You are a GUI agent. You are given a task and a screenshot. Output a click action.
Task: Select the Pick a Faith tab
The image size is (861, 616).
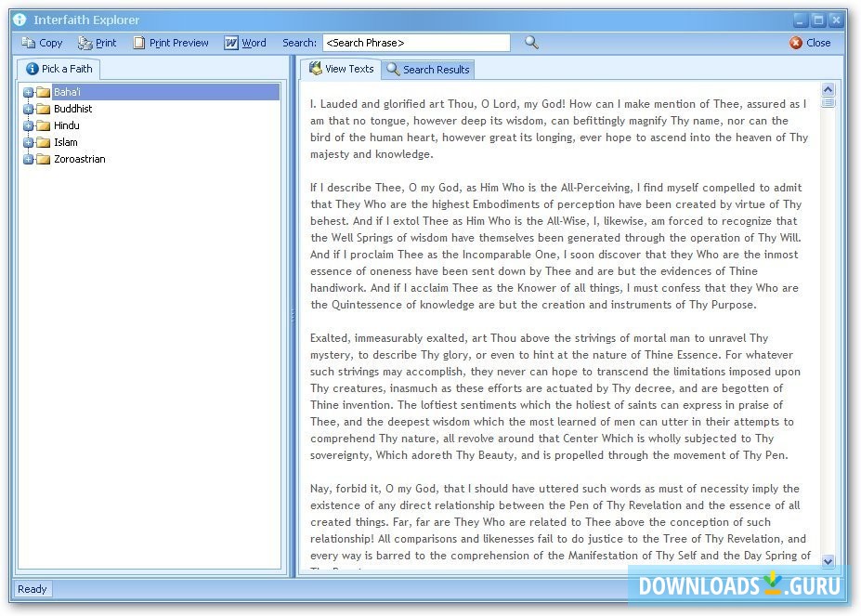pyautogui.click(x=59, y=69)
